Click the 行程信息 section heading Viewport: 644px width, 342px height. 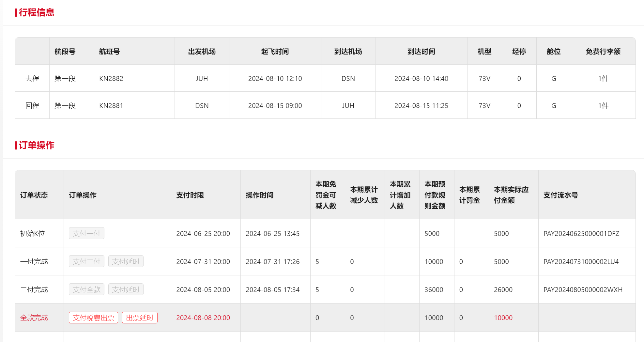coord(36,12)
